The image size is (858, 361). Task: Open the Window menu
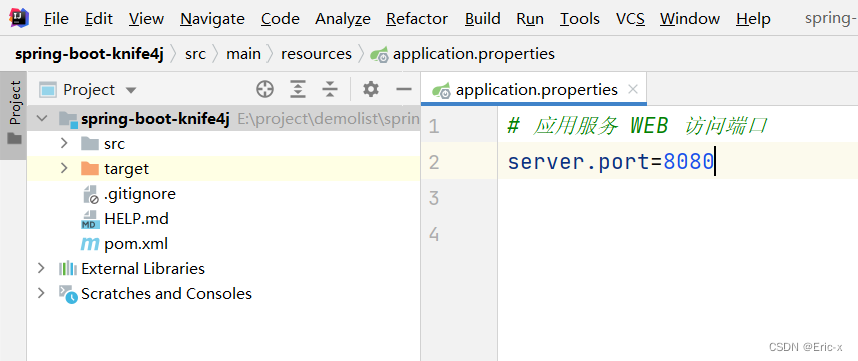690,19
